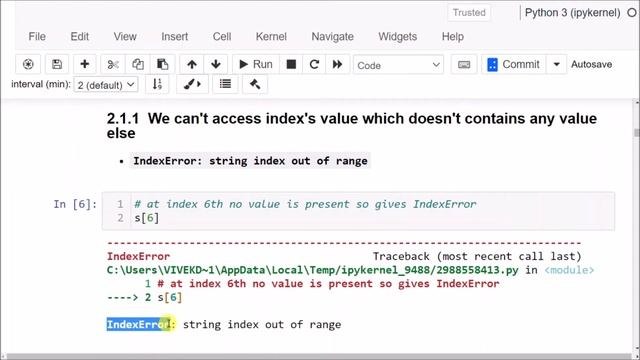Open the View menu
This screenshot has width=640, height=360.
[125, 36]
